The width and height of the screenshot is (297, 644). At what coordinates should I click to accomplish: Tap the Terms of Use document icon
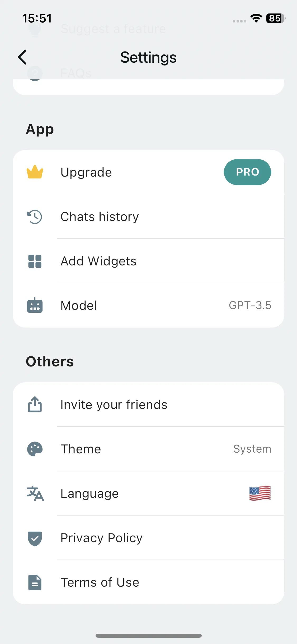coord(35,582)
